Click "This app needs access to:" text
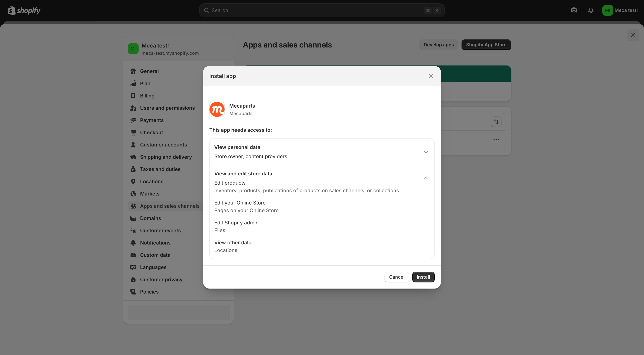Screen dimensions: 644x355 [241, 130]
